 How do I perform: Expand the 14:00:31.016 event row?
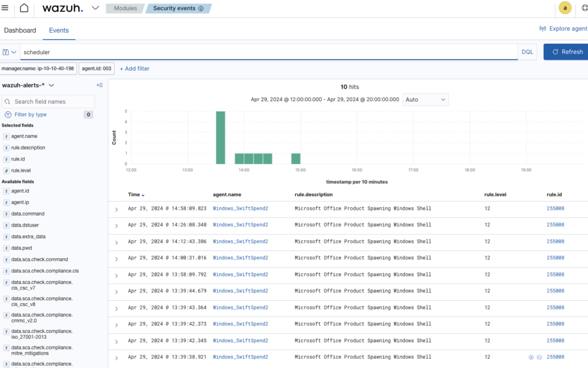coord(117,259)
